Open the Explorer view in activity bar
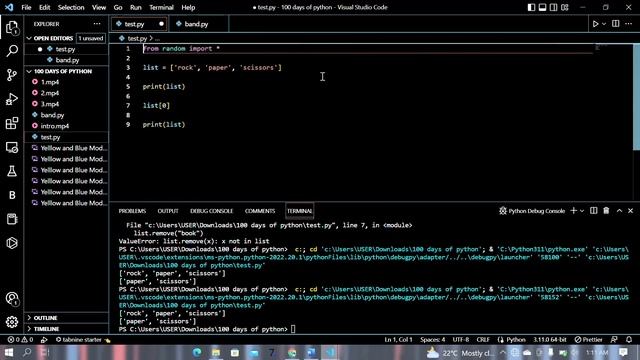This screenshot has width=640, height=360. tap(12, 28)
